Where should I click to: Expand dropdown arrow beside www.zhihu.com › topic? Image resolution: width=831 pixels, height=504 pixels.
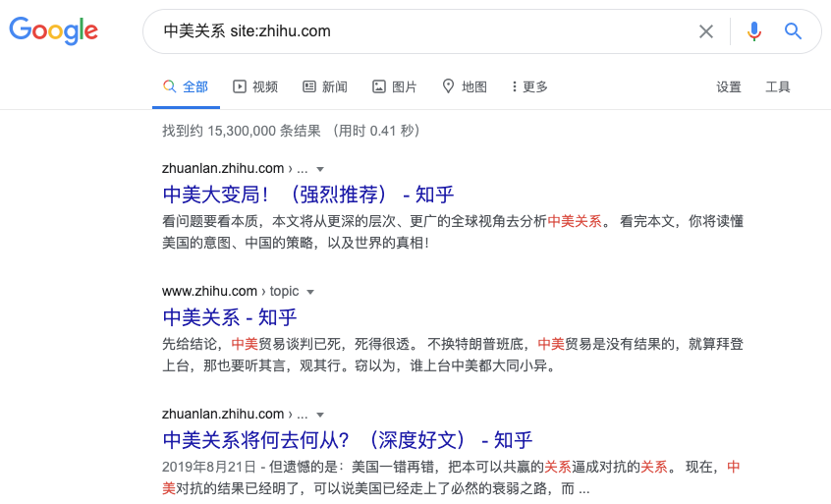coord(310,292)
